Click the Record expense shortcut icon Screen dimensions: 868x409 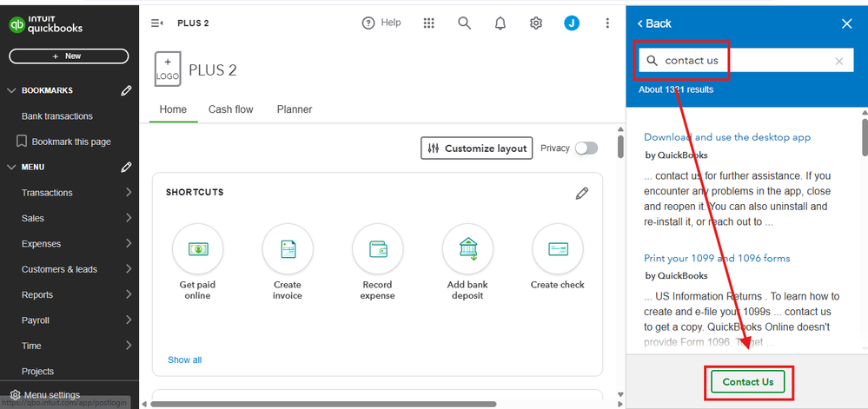[x=377, y=249]
